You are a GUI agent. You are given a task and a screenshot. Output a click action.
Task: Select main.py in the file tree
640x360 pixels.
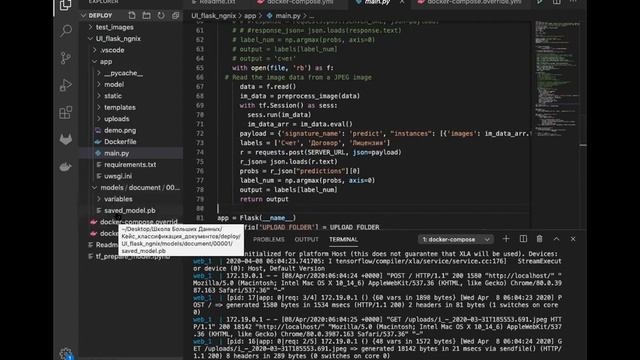pos(116,153)
